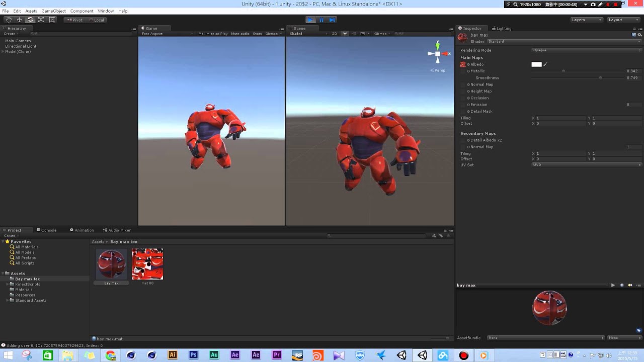Select the Hand tool in the toolbar
Screen dimensions: 644x362
tap(9, 20)
